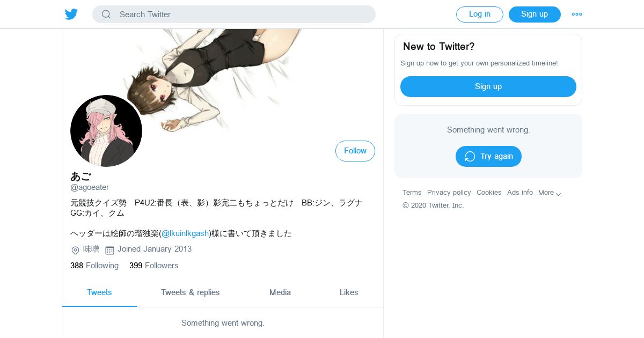The width and height of the screenshot is (644, 338).
Task: Click the Twitter bird logo
Action: [71, 14]
